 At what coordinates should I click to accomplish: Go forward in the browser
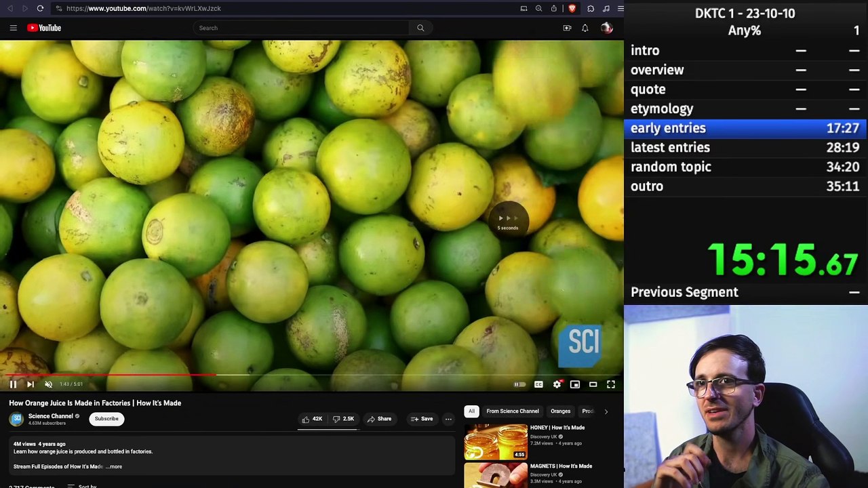[25, 8]
